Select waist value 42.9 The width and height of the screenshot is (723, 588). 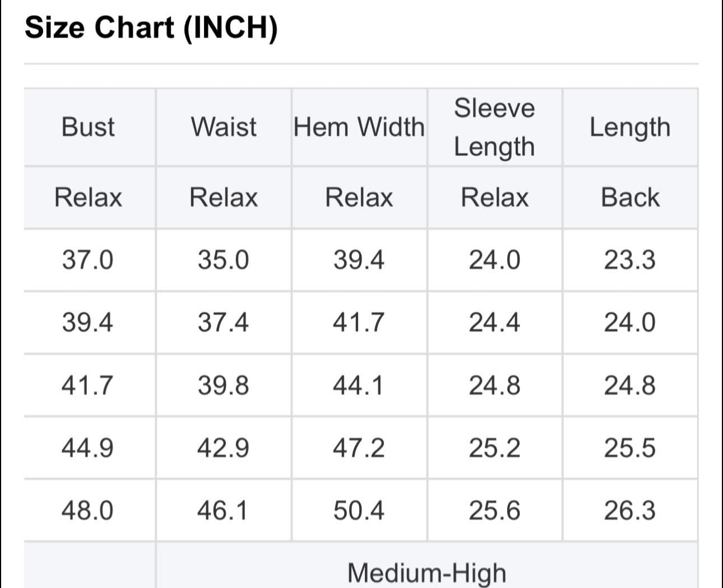[224, 448]
